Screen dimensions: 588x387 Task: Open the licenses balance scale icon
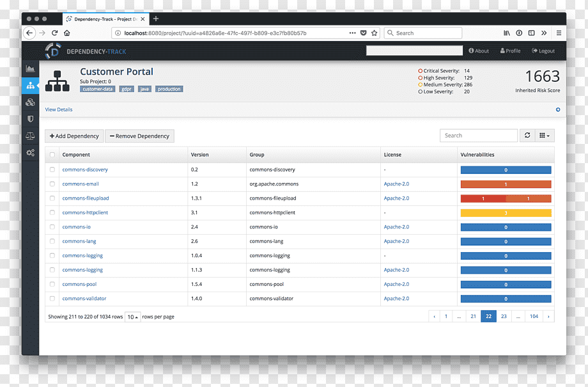pyautogui.click(x=31, y=136)
